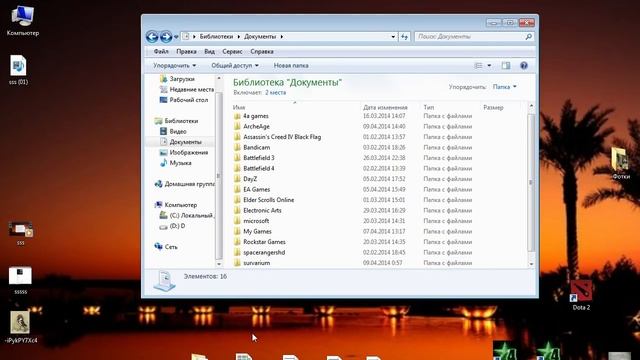Go back with the Explorer back arrow
This screenshot has width=640, height=360.
[x=152, y=37]
